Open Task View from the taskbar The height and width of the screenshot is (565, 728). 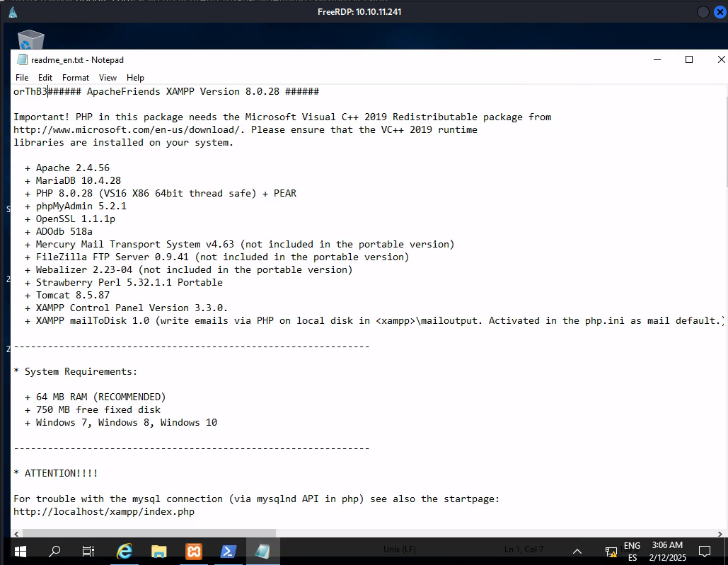coord(88,551)
